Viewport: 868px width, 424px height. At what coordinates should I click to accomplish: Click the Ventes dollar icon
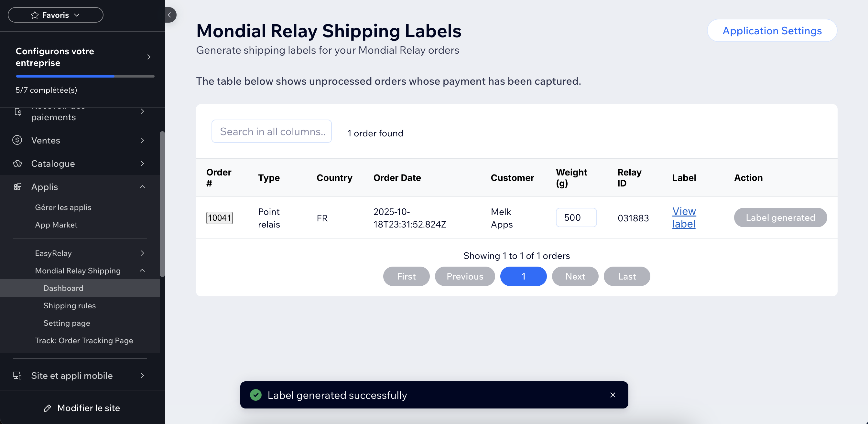[17, 140]
